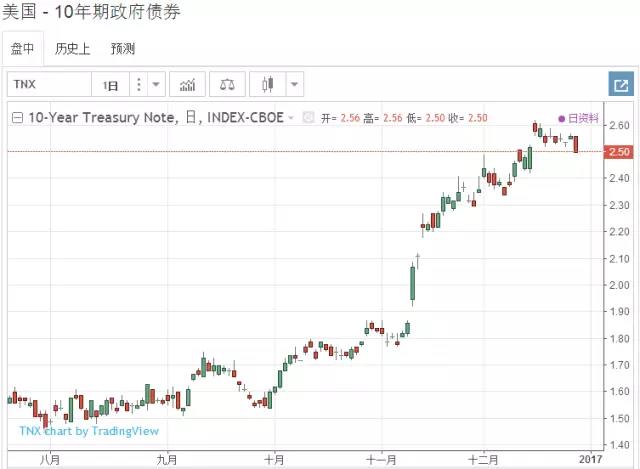Open the TNX chart by TradingView link

89,431
